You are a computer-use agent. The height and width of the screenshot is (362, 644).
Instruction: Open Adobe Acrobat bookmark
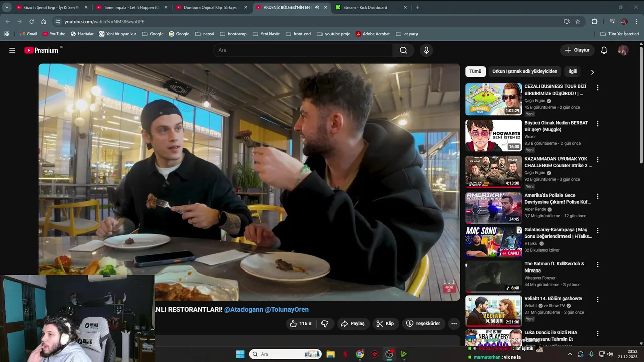pos(372,34)
